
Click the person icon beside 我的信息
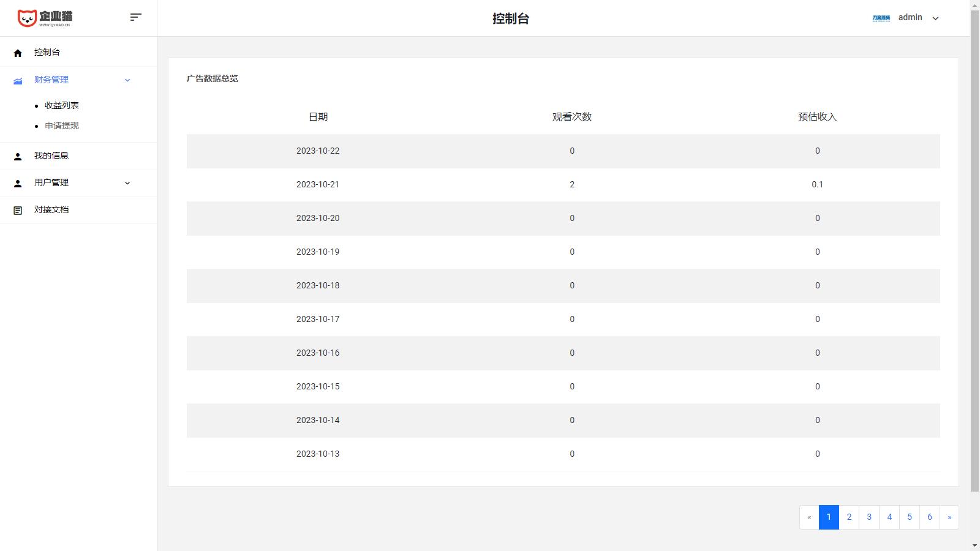(x=18, y=157)
